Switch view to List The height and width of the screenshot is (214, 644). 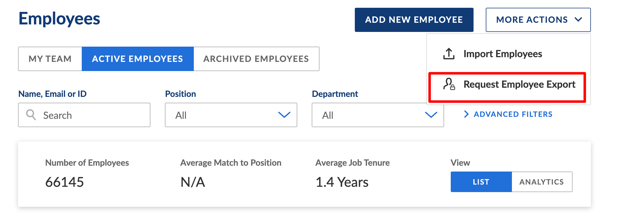point(481,182)
